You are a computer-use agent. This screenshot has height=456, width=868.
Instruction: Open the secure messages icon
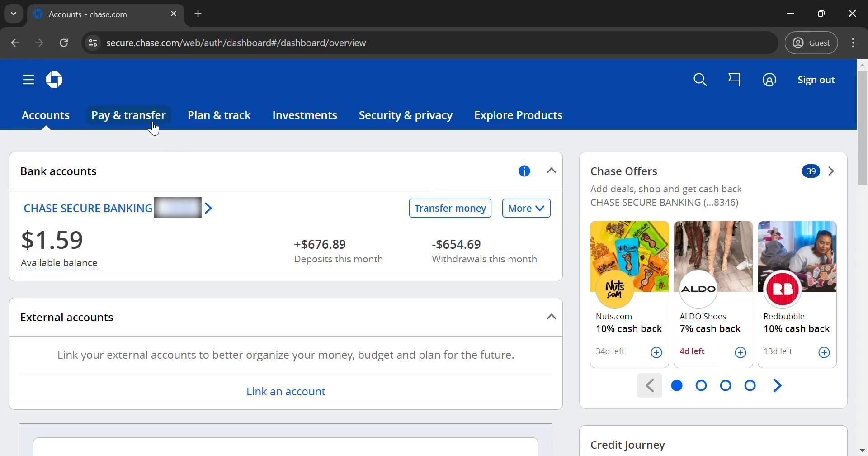pyautogui.click(x=734, y=80)
